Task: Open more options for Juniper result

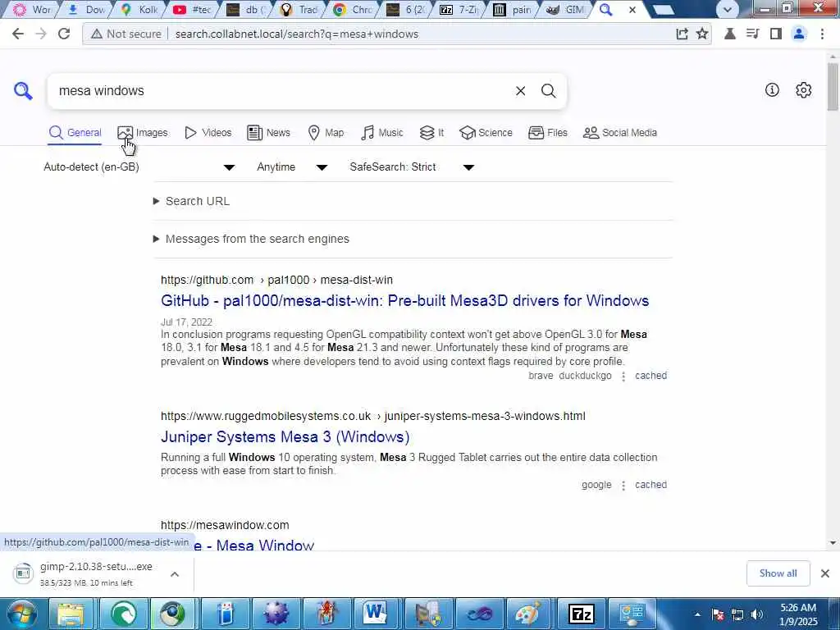Action: click(x=623, y=486)
